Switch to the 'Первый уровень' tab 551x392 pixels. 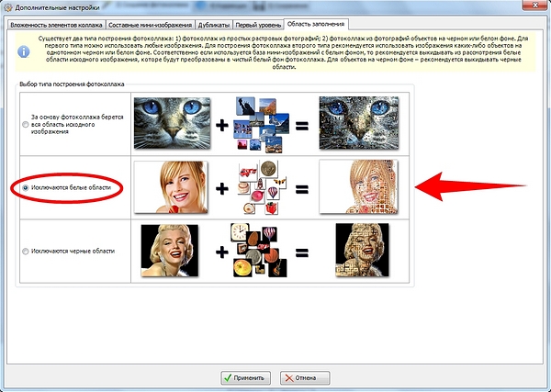click(x=258, y=25)
